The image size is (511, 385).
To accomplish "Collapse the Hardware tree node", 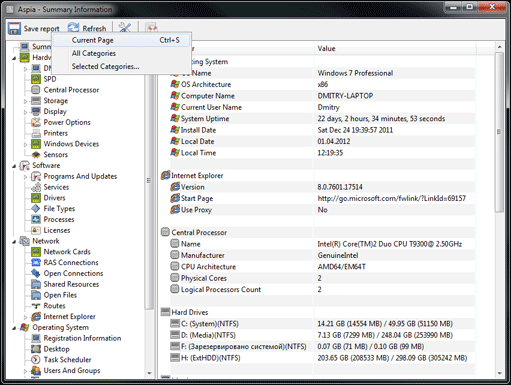I will (14, 58).
